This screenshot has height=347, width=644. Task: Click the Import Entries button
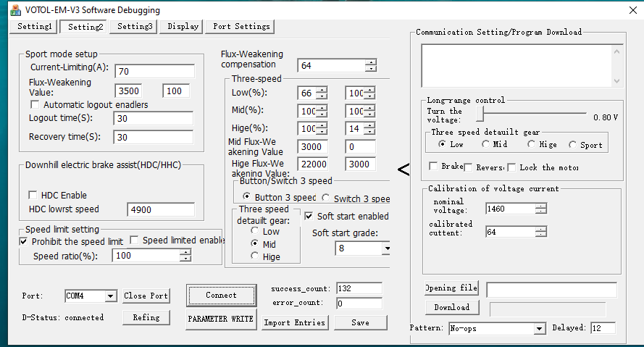click(294, 322)
